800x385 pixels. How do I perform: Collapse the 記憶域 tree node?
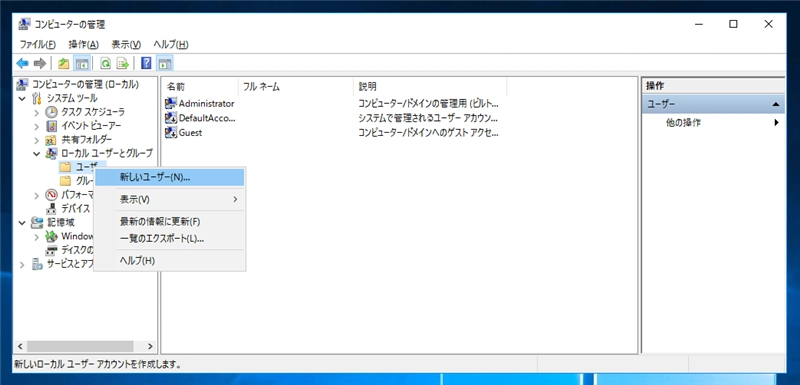tap(22, 222)
